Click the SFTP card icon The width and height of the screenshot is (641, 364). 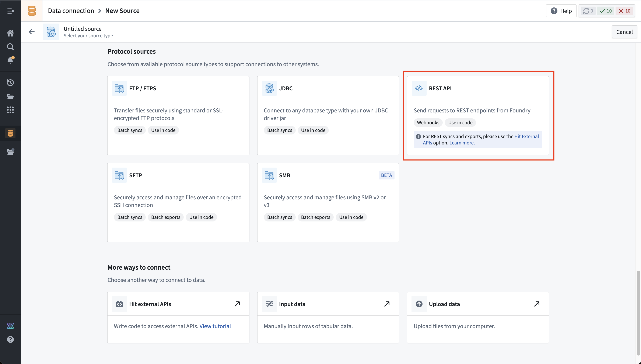pos(119,175)
